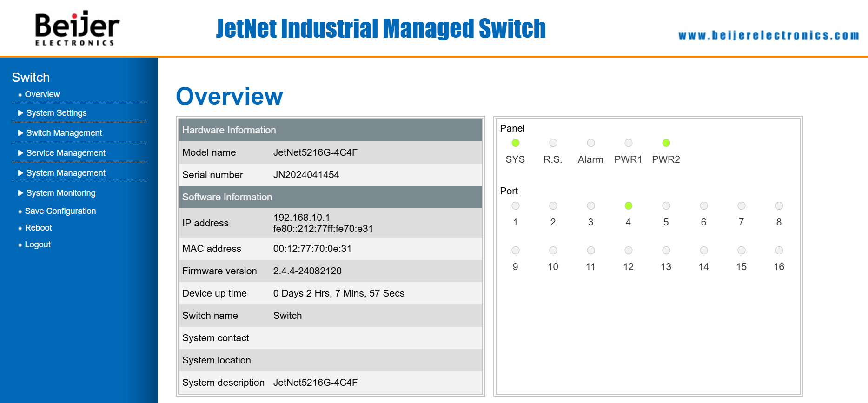The image size is (868, 403).
Task: Click port 15 status LED
Action: 741,251
